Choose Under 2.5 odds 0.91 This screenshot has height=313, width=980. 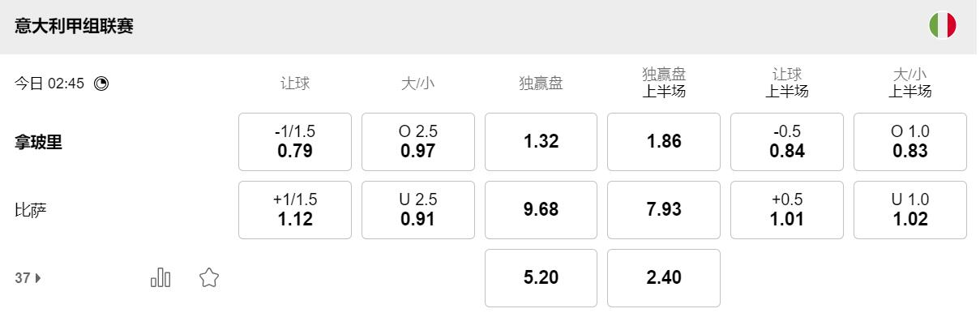pos(418,210)
